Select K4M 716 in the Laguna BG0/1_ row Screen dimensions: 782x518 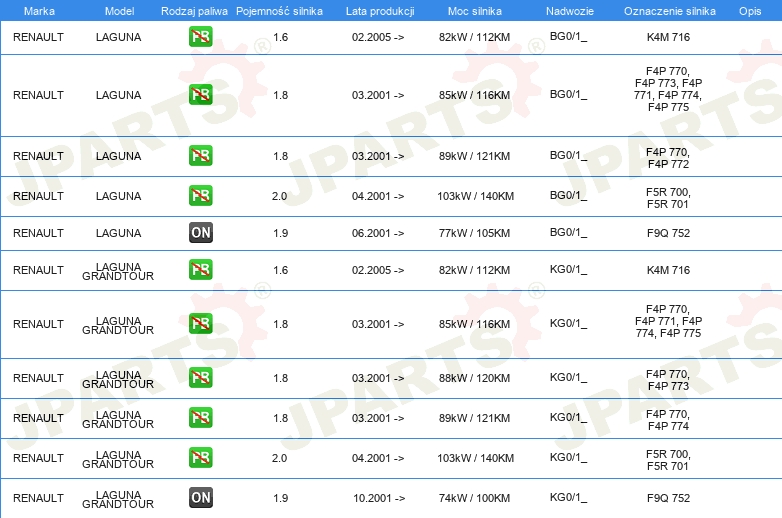click(668, 37)
